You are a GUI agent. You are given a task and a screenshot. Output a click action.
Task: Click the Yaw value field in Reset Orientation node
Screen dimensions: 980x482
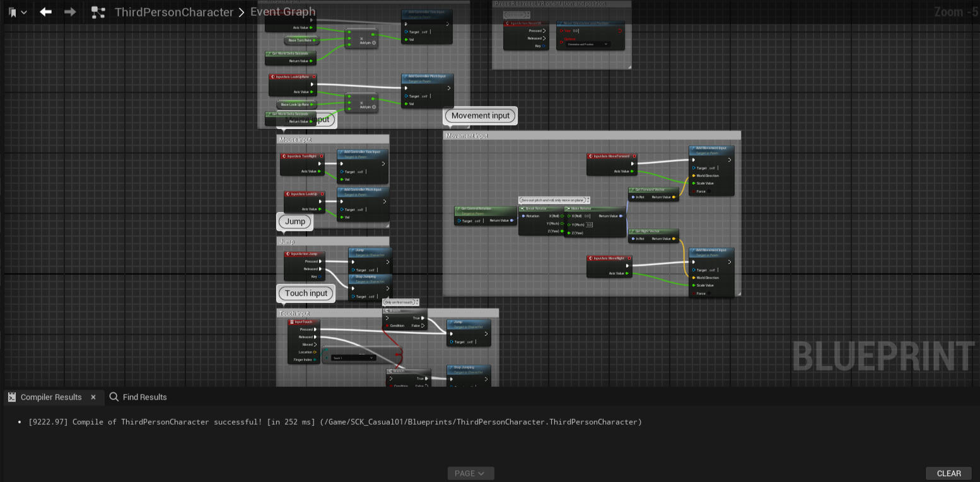point(576,30)
